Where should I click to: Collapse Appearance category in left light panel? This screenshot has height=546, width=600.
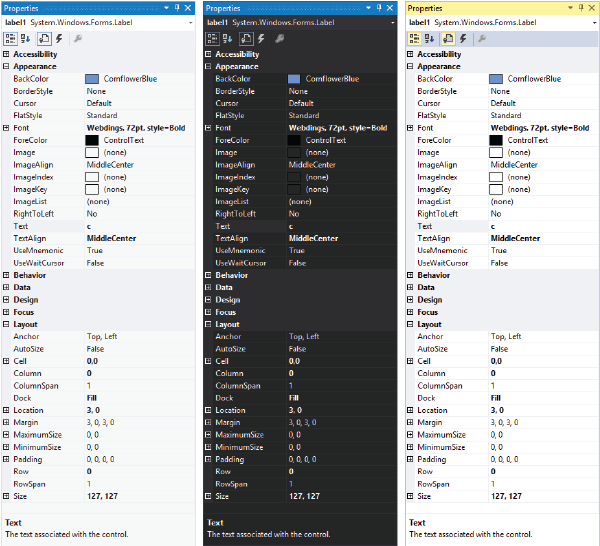point(6,66)
